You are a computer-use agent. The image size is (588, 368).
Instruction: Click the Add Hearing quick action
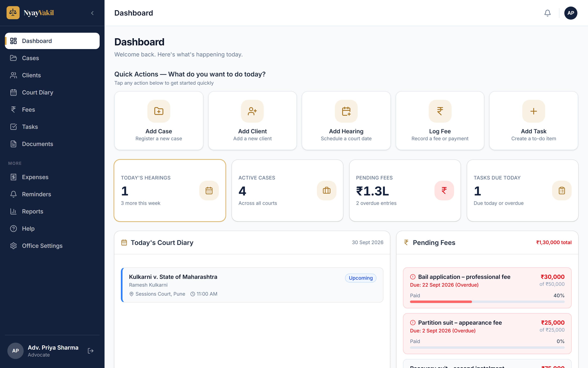346,121
